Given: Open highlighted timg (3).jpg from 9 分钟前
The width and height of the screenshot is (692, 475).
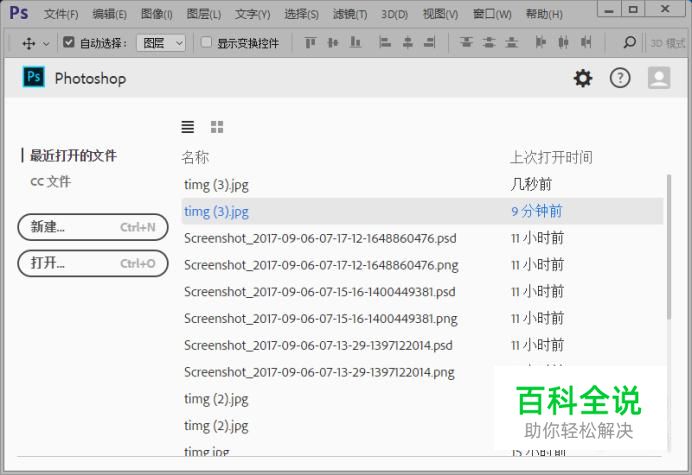Looking at the screenshot, I should coord(422,211).
